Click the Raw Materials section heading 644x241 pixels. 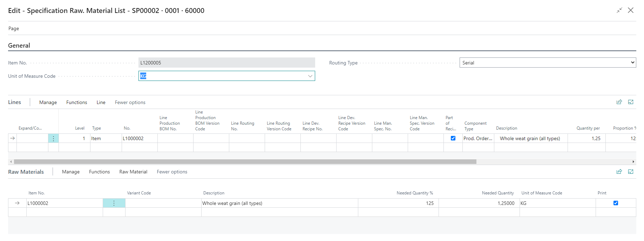(x=26, y=172)
